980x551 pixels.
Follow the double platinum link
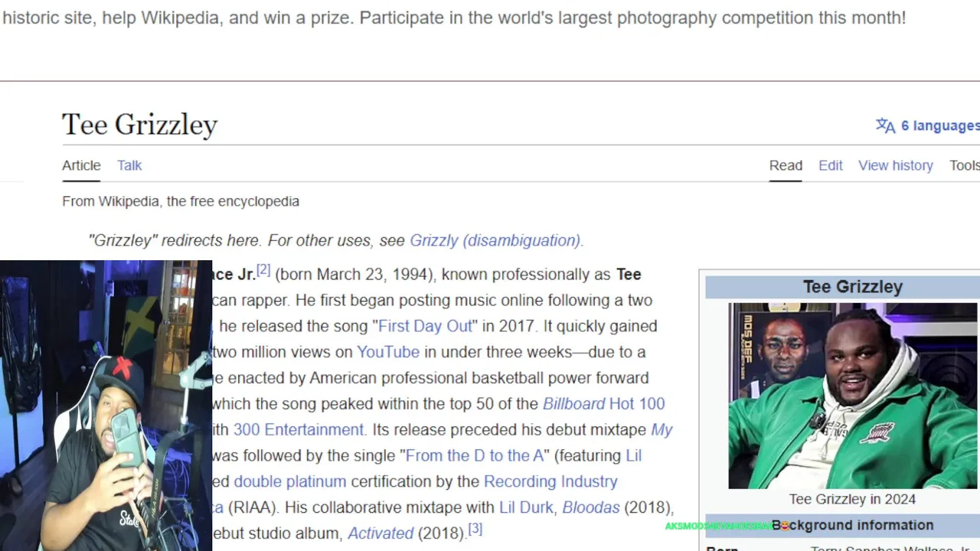tap(290, 481)
